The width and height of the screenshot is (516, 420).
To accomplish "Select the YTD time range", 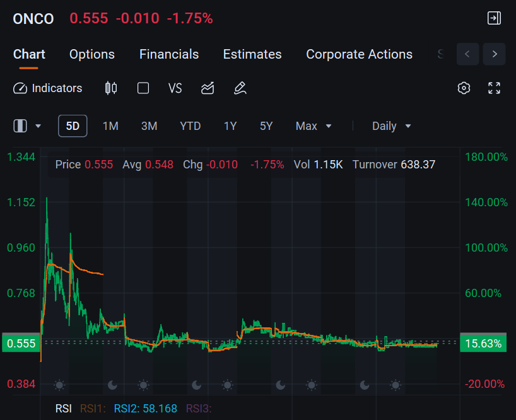I will [191, 126].
